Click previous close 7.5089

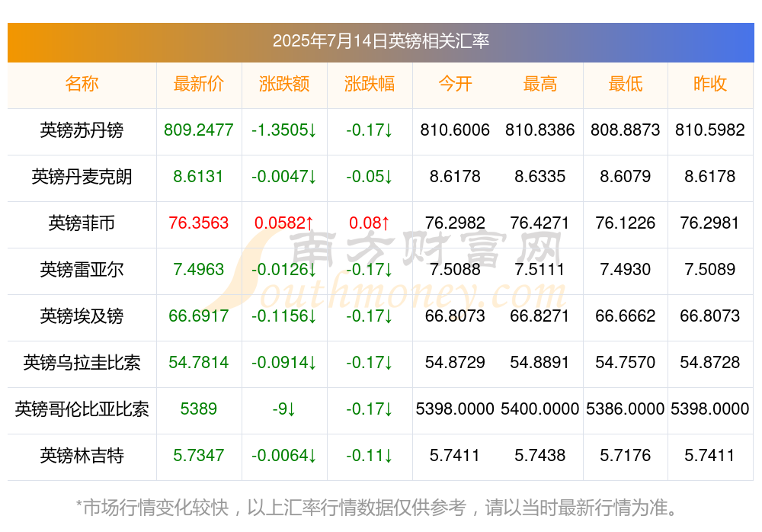click(x=710, y=269)
